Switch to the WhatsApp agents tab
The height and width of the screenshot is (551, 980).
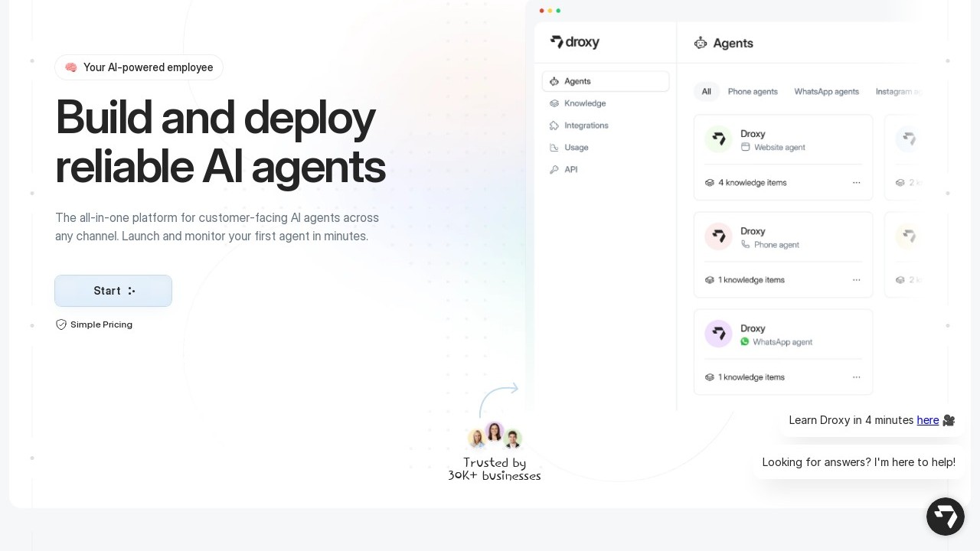click(826, 92)
